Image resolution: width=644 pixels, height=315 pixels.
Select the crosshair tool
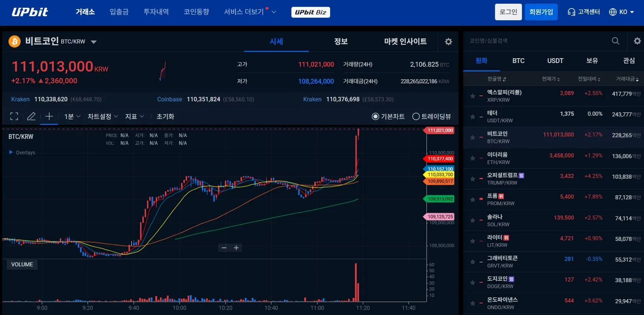[49, 116]
